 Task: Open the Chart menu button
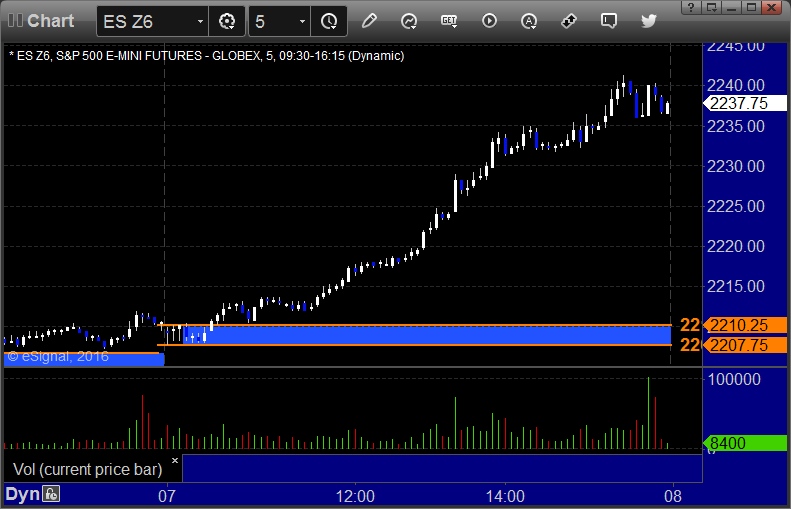[x=42, y=20]
